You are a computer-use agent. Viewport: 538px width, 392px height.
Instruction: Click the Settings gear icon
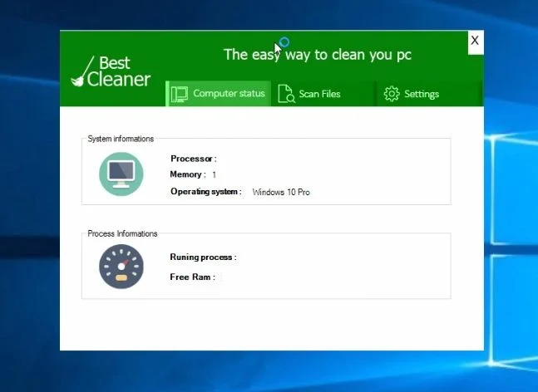[x=392, y=94]
